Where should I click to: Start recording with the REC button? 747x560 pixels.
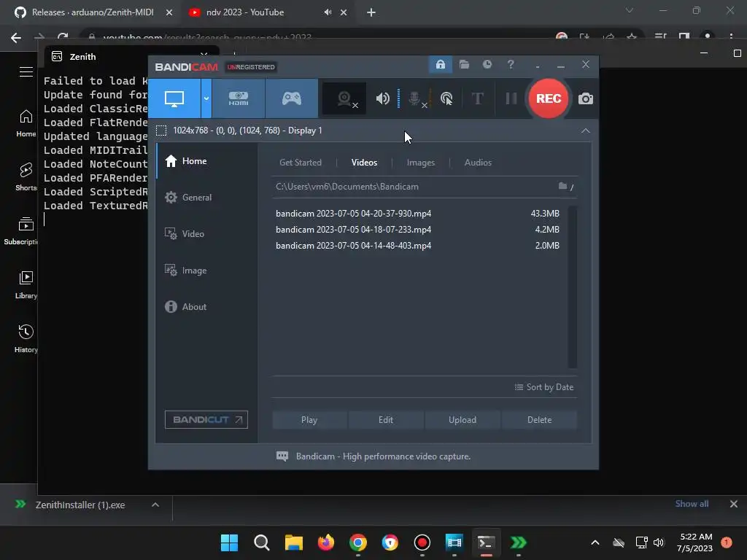click(x=549, y=98)
